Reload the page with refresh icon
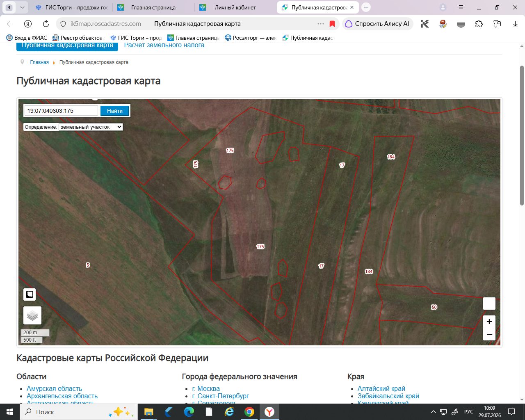525x420 pixels. click(x=46, y=24)
